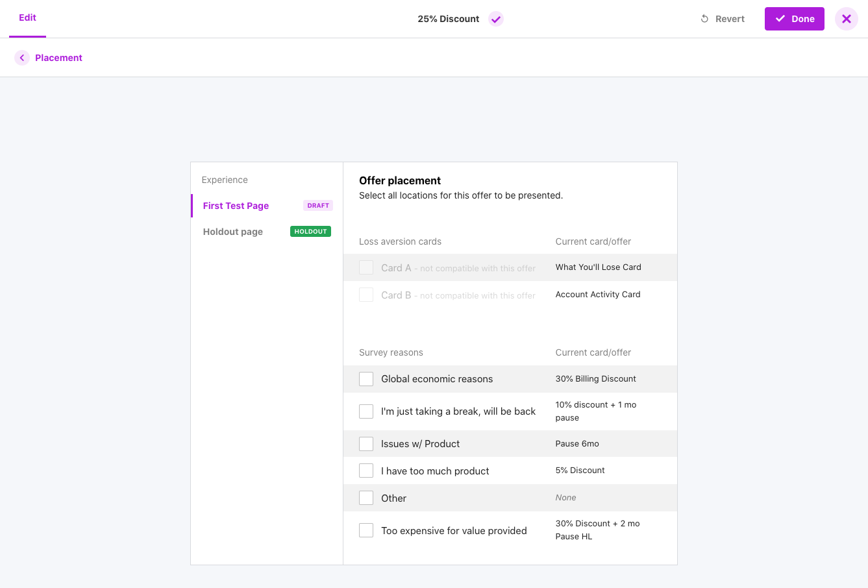Tick the Issues w/ Product checkbox

366,444
